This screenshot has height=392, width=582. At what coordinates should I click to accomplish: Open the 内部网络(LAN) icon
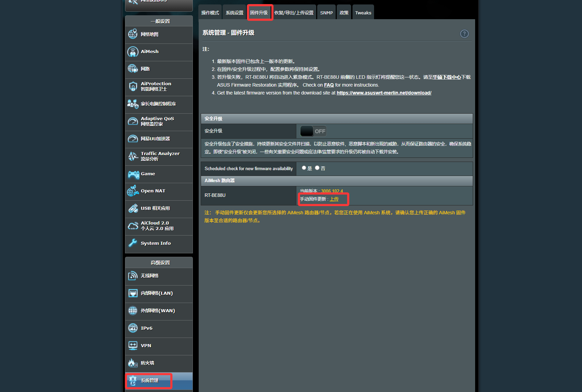click(x=133, y=293)
